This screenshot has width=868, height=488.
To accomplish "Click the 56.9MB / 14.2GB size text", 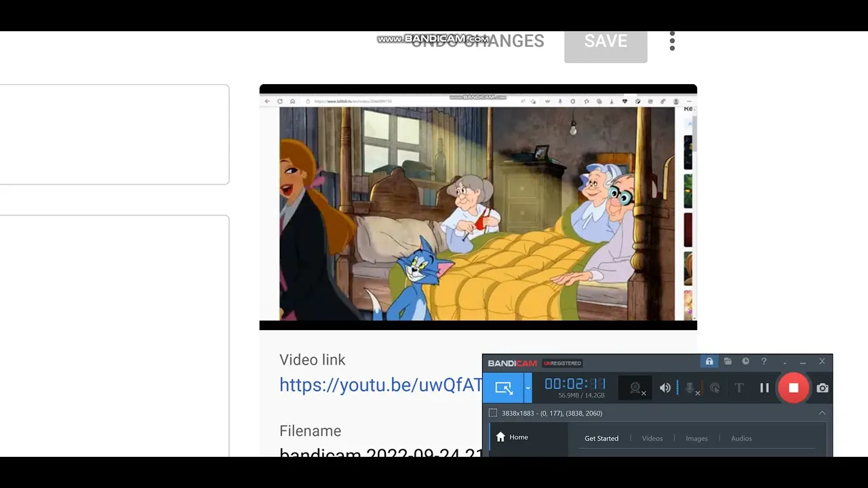I will (581, 395).
